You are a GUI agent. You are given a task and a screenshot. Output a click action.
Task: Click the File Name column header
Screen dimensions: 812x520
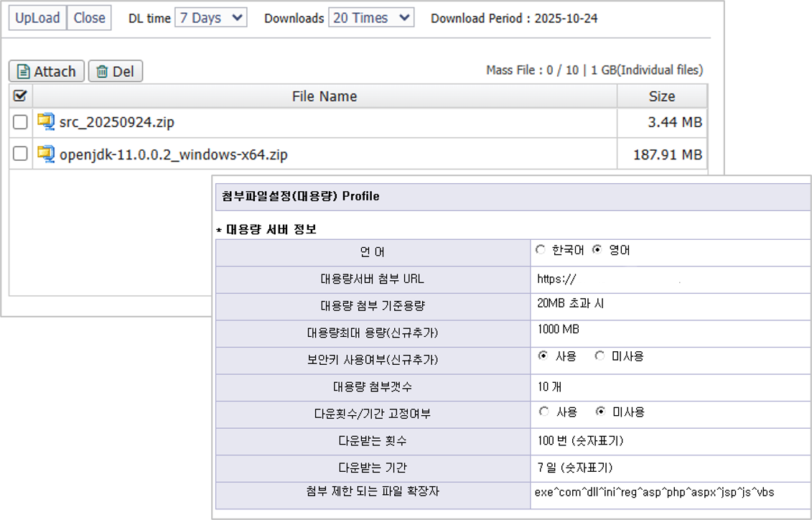click(x=325, y=96)
